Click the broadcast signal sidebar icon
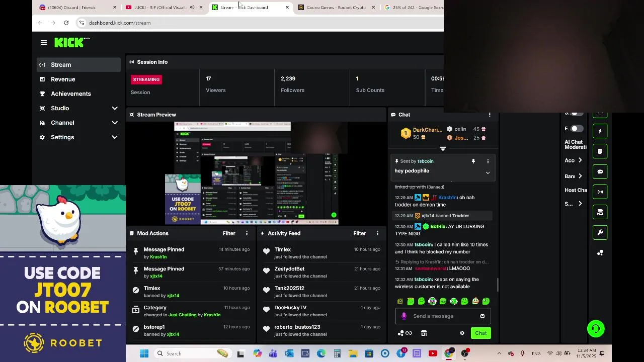The width and height of the screenshot is (644, 362). pyautogui.click(x=600, y=192)
